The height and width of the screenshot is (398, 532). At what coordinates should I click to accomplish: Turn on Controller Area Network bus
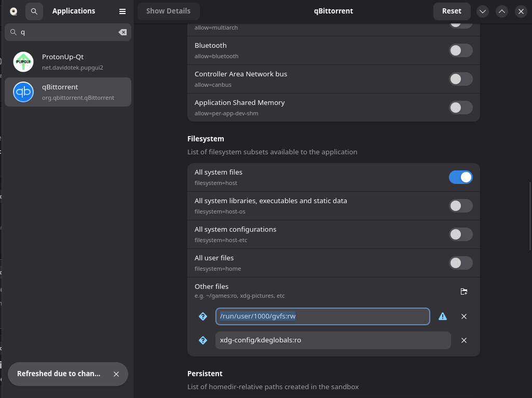point(460,79)
